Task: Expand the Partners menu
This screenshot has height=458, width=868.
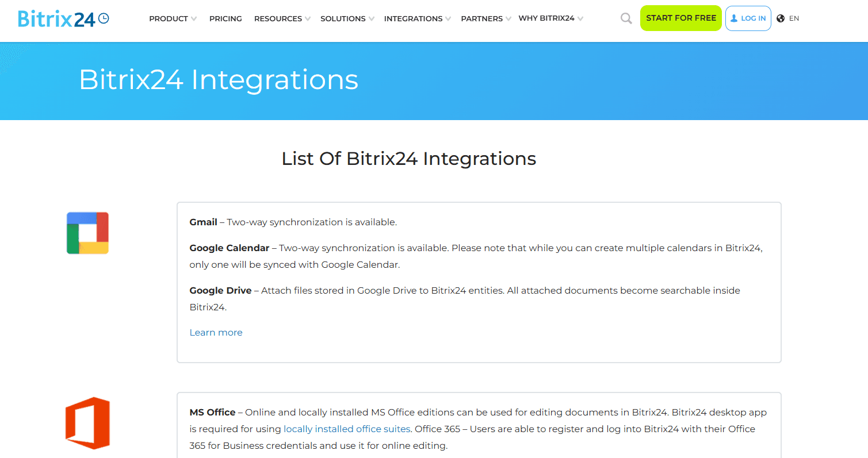Action: [485, 18]
